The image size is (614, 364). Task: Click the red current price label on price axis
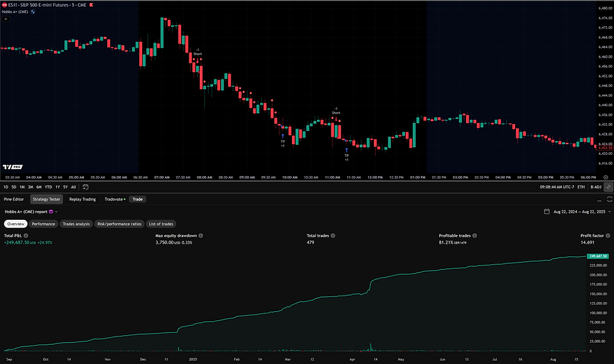pyautogui.click(x=604, y=148)
